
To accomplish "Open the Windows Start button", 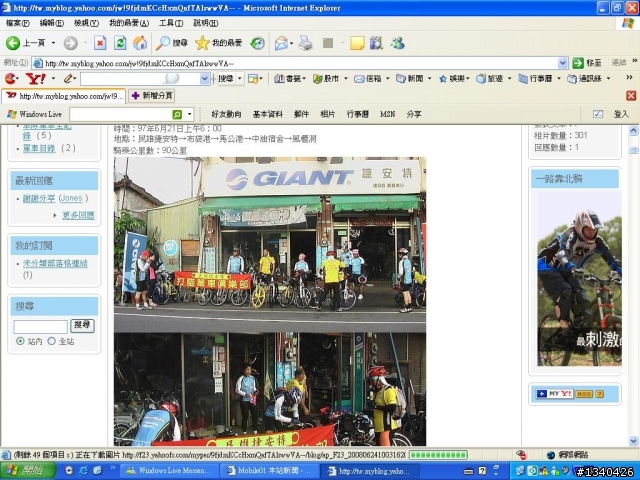I will point(28,471).
